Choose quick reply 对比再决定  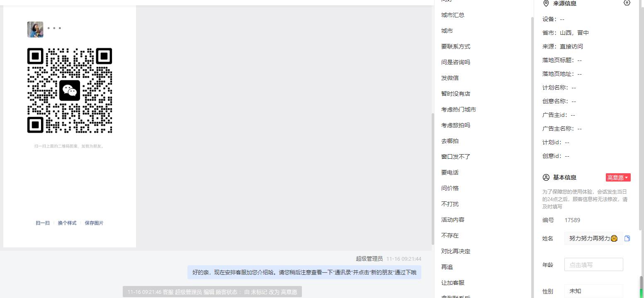[456, 251]
